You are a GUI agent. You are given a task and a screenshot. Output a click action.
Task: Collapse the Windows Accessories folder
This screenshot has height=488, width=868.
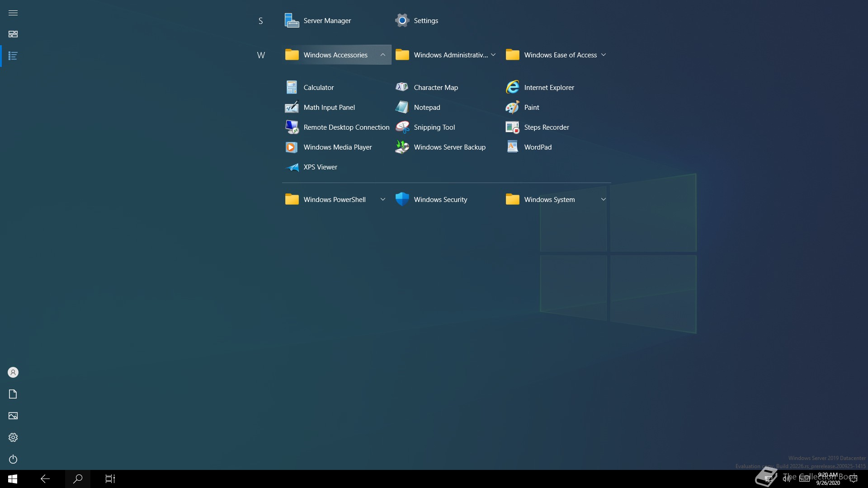pos(336,55)
